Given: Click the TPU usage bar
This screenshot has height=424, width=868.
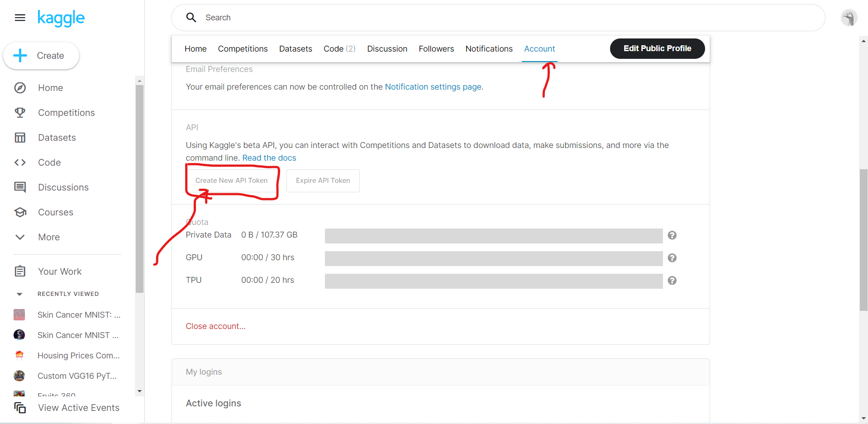Looking at the screenshot, I should pyautogui.click(x=494, y=281).
